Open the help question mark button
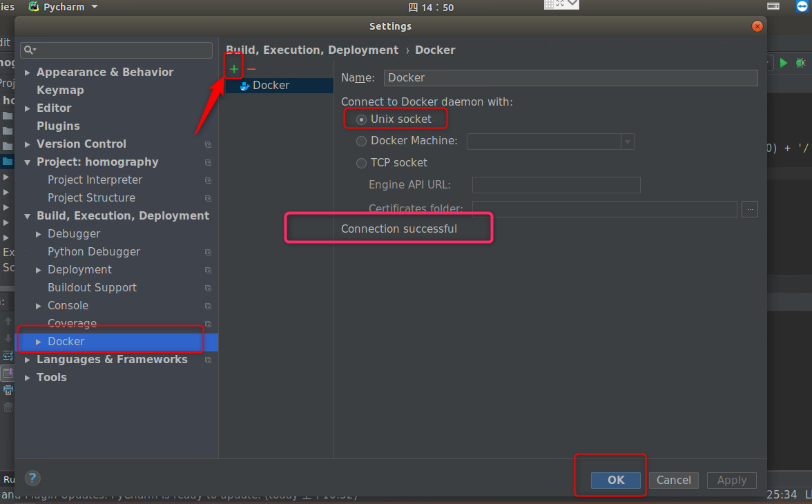 (x=32, y=478)
